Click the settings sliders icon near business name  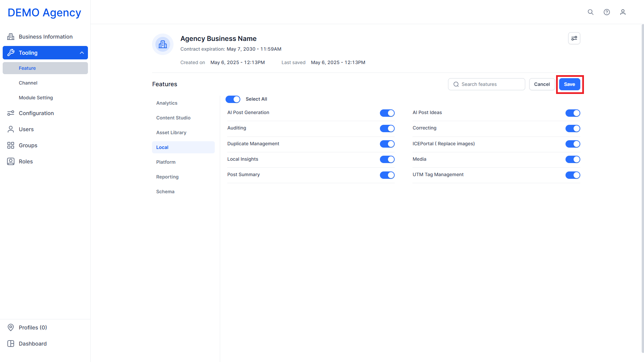coord(574,38)
